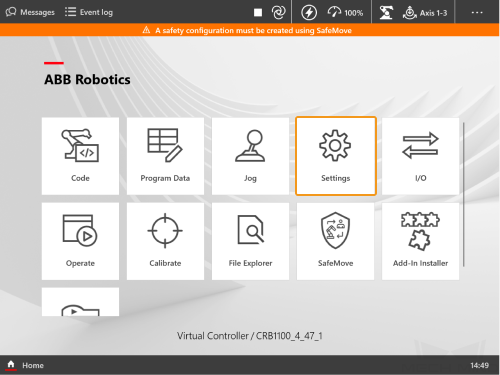Open the I/O signals tile
The image size is (500, 375).
(x=421, y=156)
